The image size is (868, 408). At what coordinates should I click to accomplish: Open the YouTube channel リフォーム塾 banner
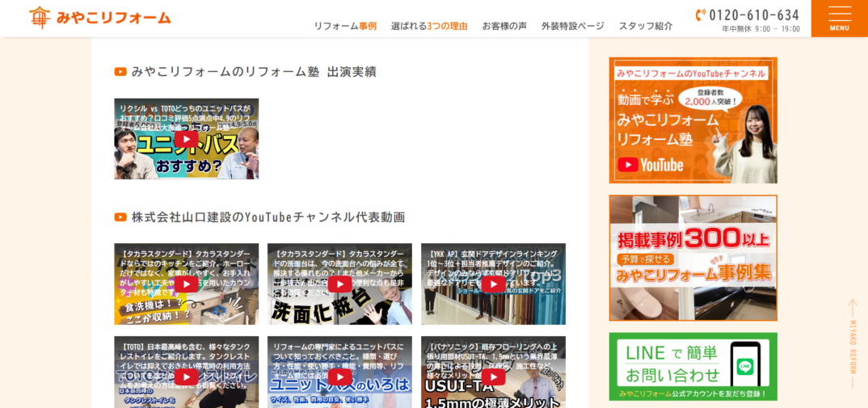coord(693,120)
